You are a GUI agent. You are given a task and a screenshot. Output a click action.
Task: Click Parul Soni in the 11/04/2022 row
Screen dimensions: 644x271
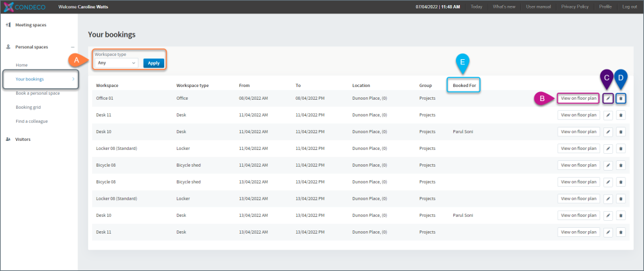(x=463, y=132)
